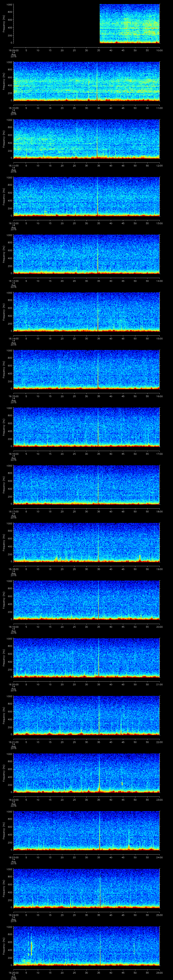Select the spectrogram panel starting at 16:10:00
The image size is (173, 980).
pyautogui.click(x=86, y=81)
